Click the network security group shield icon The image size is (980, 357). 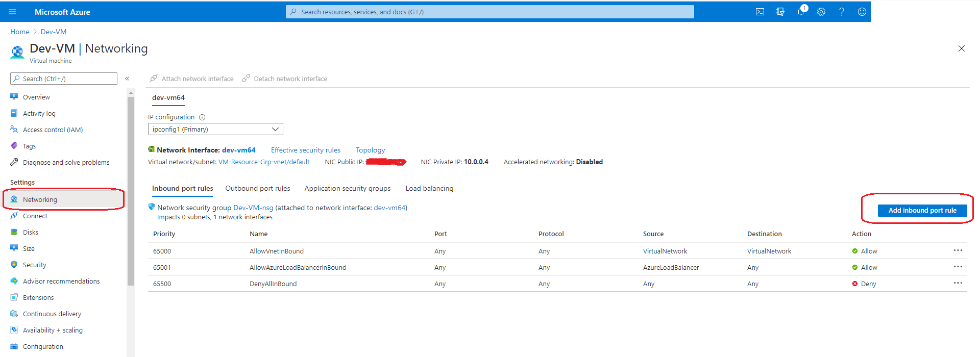point(152,207)
